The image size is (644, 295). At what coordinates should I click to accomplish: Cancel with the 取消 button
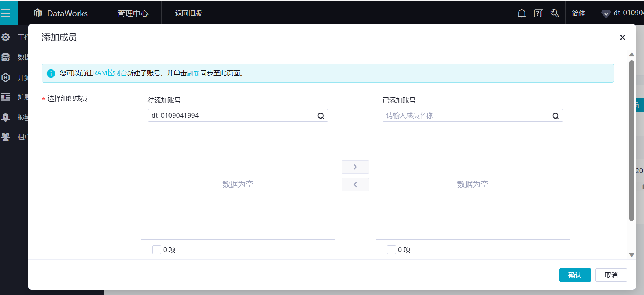coord(611,275)
